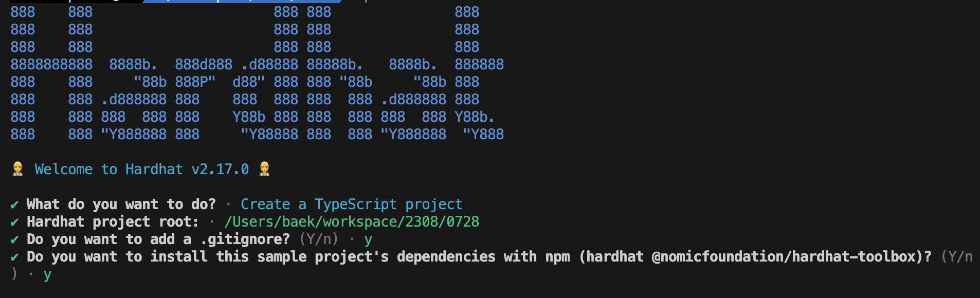
Task: Click the 'Hardhat project root:' prompt text
Action: coord(113,222)
